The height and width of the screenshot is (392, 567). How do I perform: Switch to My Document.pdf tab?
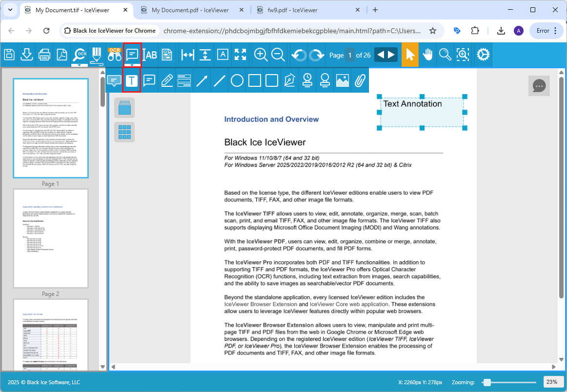190,10
